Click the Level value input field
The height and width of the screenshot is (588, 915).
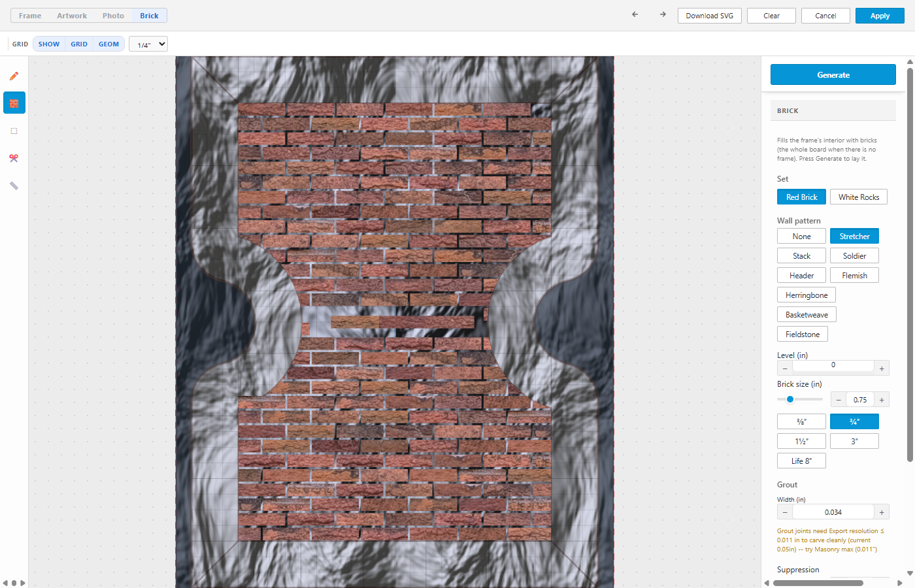click(833, 366)
